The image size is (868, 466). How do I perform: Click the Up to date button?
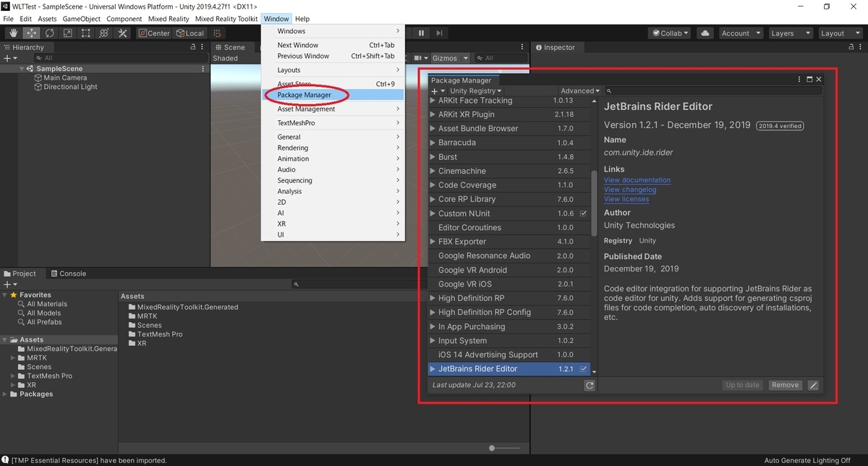click(x=743, y=385)
